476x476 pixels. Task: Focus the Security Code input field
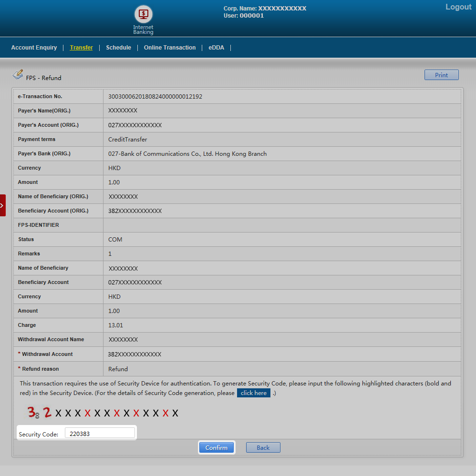[100, 434]
